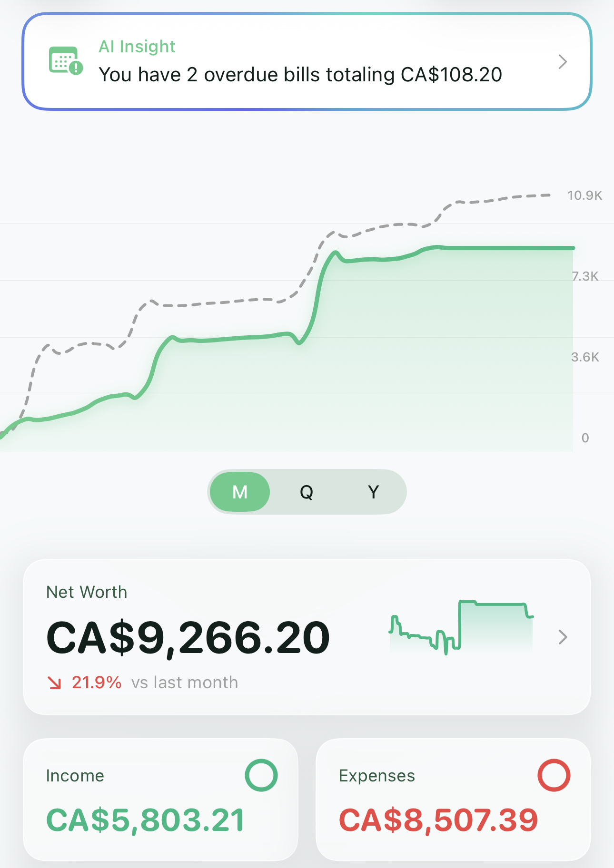Click the 10.9K axis label on the chart

point(584,195)
